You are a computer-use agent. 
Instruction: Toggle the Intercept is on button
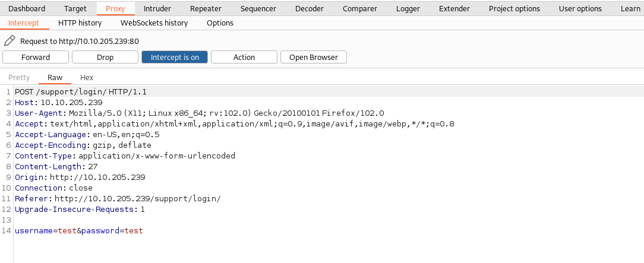tap(175, 57)
